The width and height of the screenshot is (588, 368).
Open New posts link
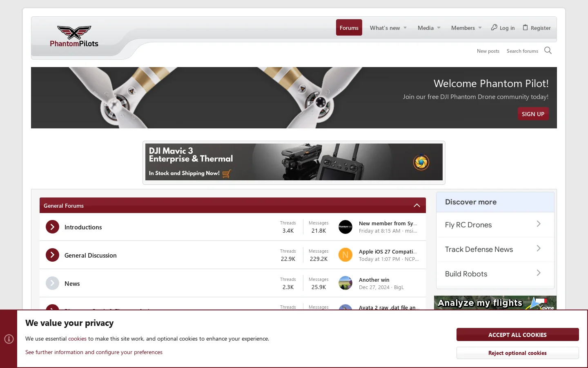[488, 51]
